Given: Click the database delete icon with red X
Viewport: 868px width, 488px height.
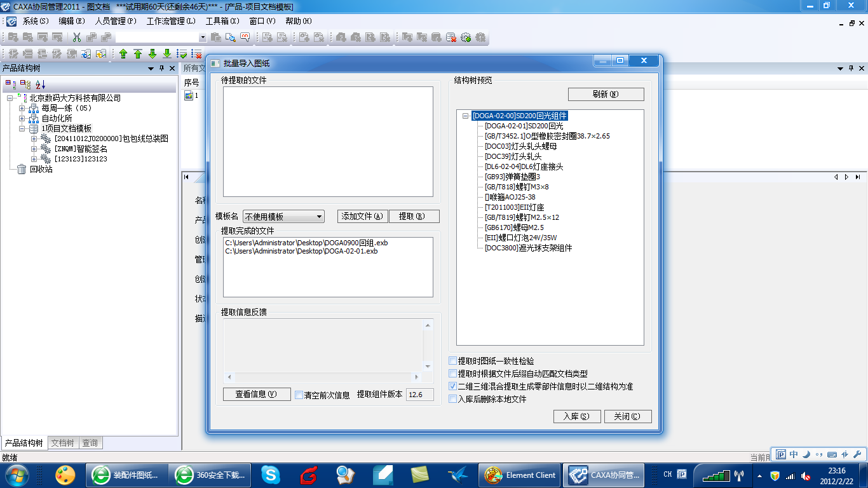Looking at the screenshot, I should pyautogui.click(x=451, y=37).
